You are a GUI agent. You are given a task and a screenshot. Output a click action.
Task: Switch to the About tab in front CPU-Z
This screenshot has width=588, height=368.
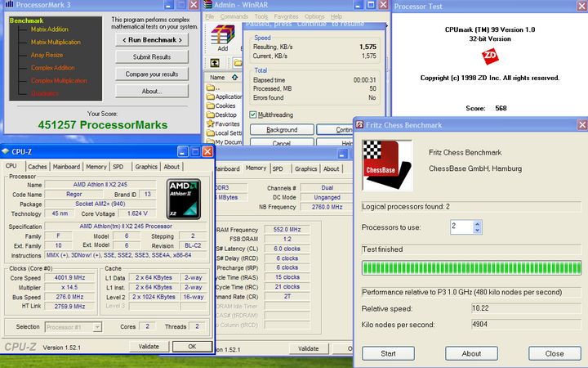click(x=171, y=167)
